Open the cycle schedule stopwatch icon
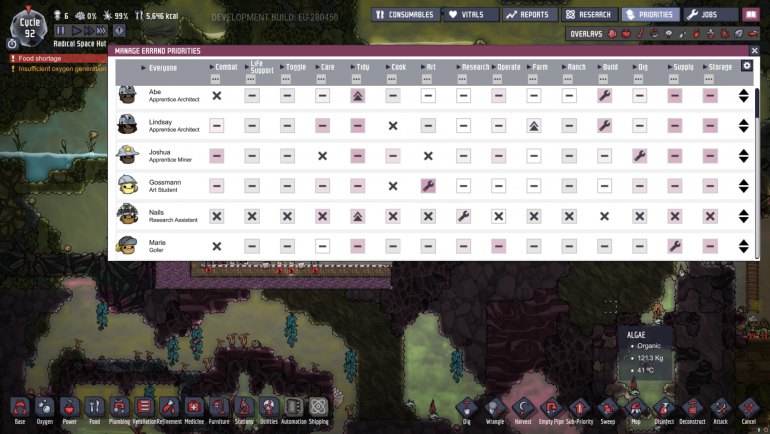The image size is (770, 434). pyautogui.click(x=12, y=44)
